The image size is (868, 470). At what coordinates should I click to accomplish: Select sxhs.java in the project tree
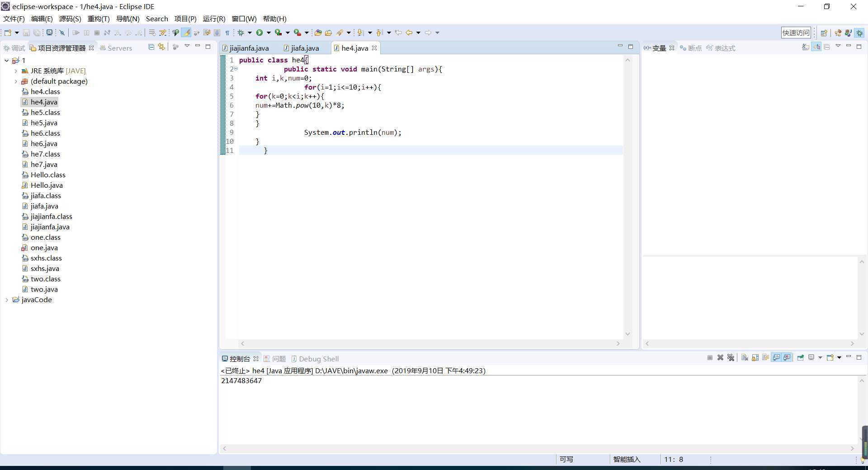[45, 268]
